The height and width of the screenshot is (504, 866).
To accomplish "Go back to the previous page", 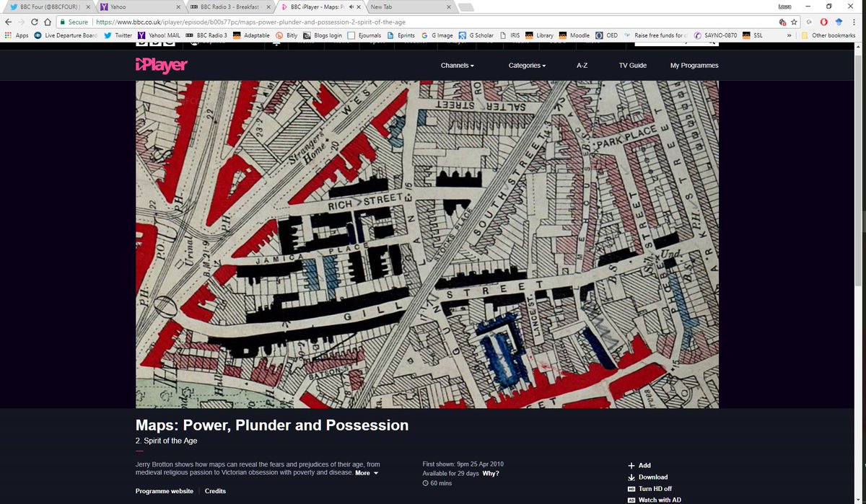I will tap(8, 22).
